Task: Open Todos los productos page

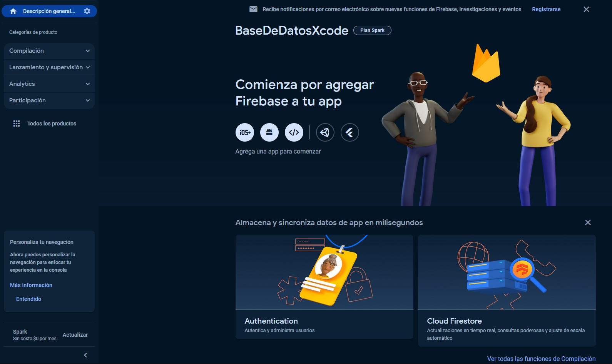Action: point(52,124)
